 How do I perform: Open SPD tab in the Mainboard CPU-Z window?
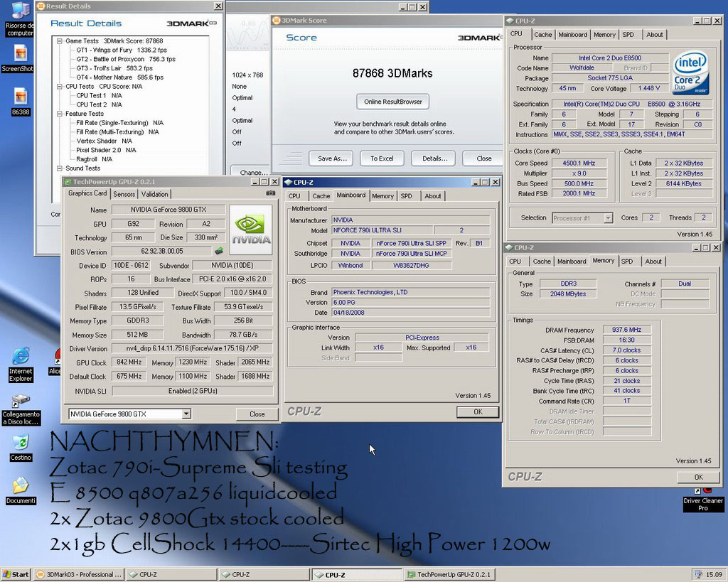point(406,196)
